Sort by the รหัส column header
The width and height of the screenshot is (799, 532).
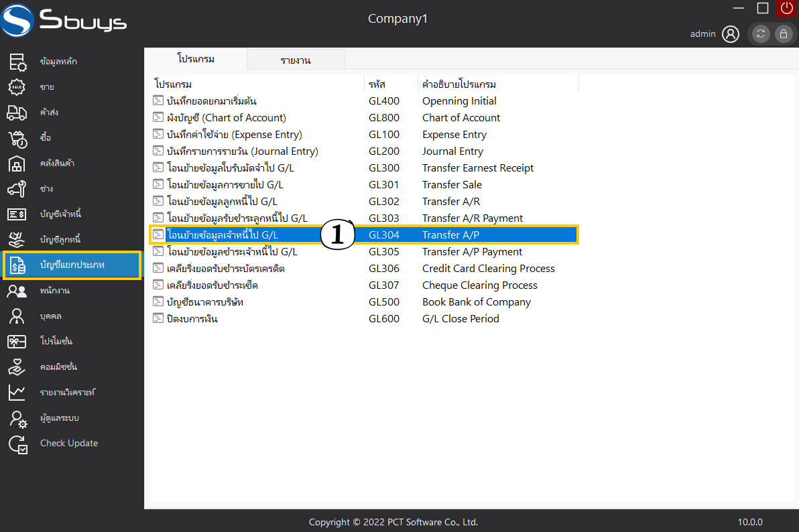(x=377, y=84)
